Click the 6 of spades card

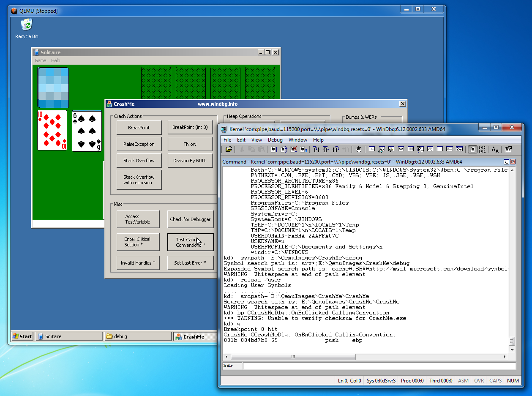click(87, 131)
